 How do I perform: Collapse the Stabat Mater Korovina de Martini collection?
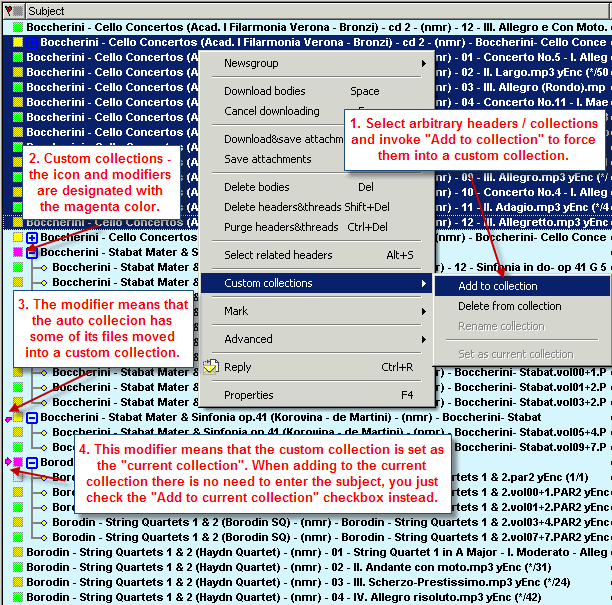(x=32, y=417)
